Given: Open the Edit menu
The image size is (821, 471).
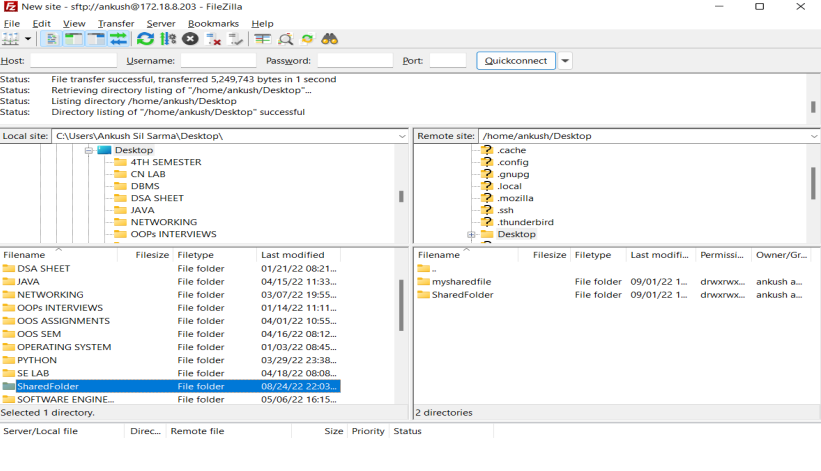Looking at the screenshot, I should coord(41,24).
